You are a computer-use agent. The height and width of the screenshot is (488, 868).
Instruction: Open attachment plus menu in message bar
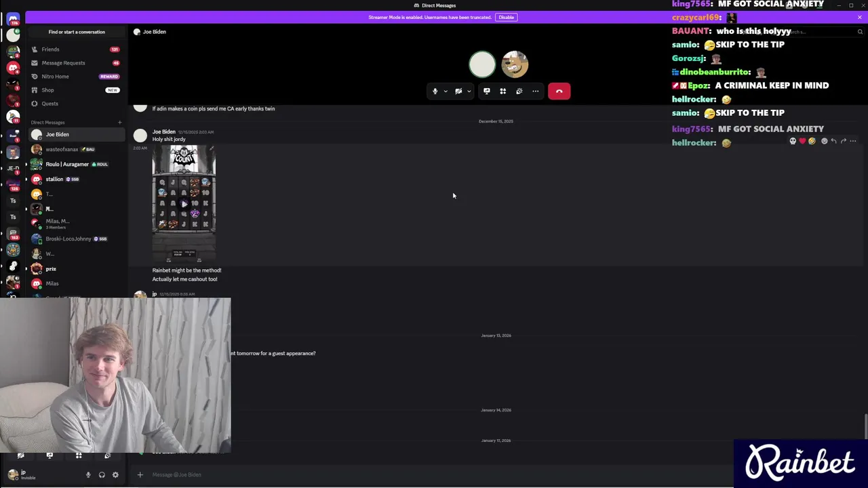click(140, 474)
